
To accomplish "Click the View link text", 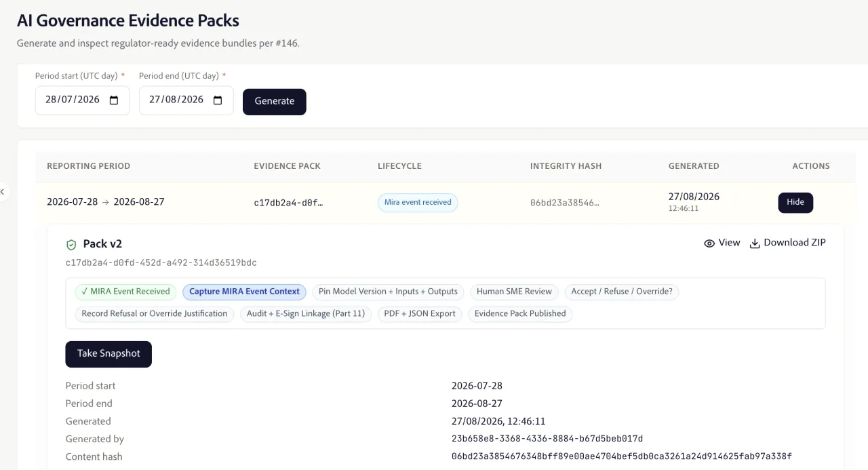I will [729, 243].
